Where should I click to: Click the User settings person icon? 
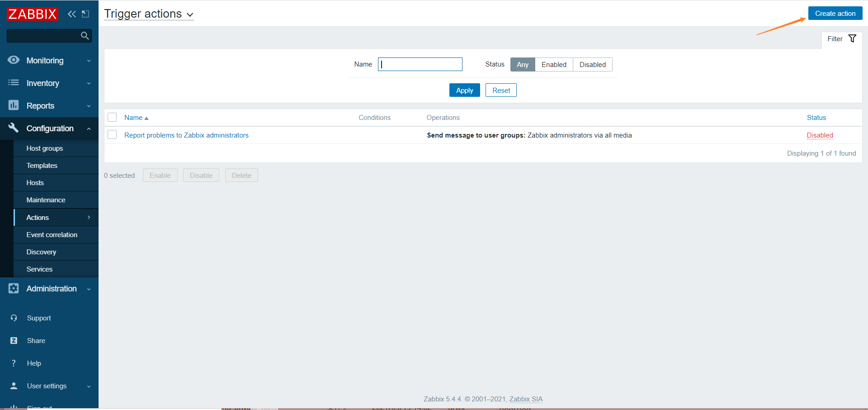pyautogui.click(x=14, y=386)
